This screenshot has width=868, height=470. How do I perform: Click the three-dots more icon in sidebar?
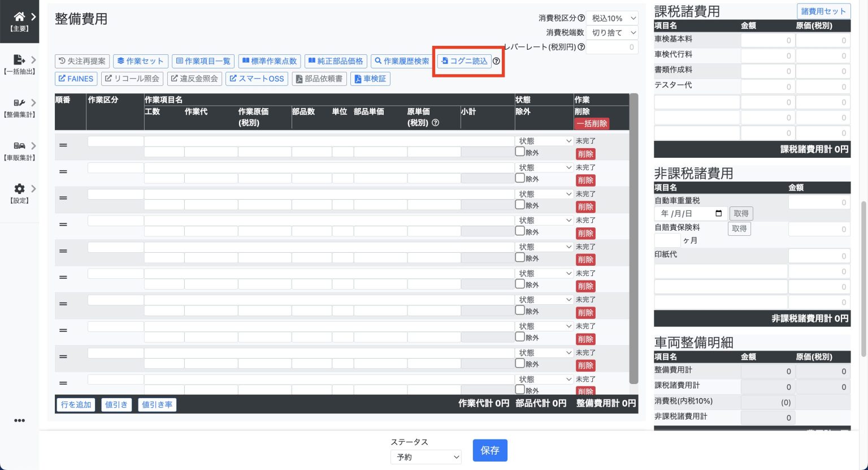click(19, 420)
